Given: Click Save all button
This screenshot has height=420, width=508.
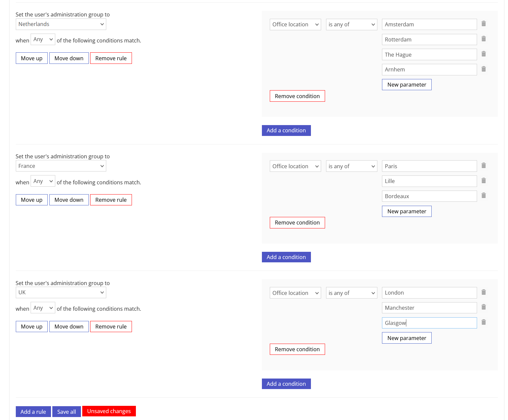Looking at the screenshot, I should pyautogui.click(x=66, y=412).
